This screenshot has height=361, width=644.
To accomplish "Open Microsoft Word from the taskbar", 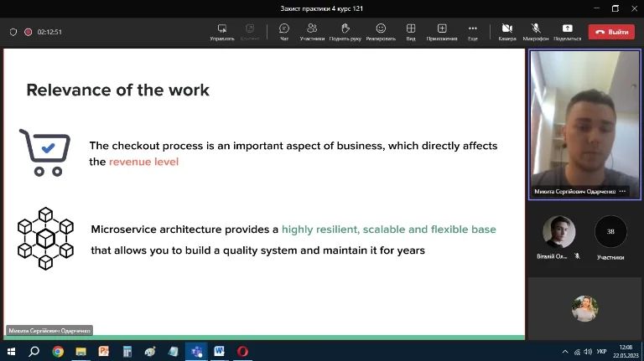I will tap(219, 352).
